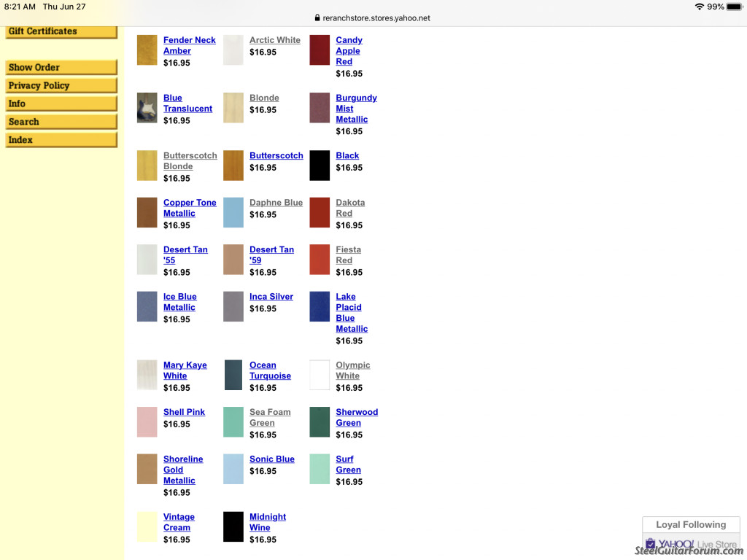The height and width of the screenshot is (560, 747).
Task: Click the Sherwood Green color swatch
Action: pos(320,422)
